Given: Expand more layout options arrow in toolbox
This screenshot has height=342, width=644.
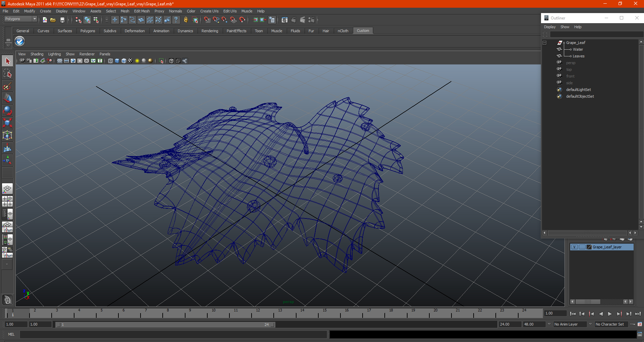Looking at the screenshot, I should [7, 264].
